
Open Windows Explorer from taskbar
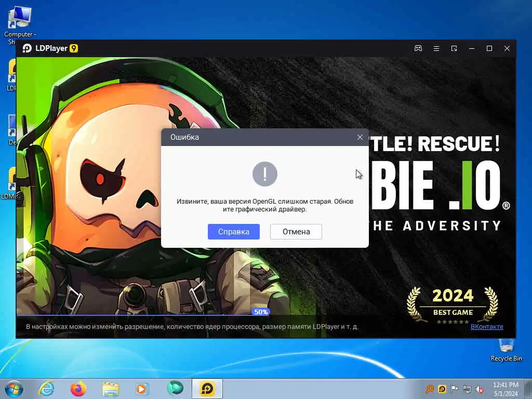tap(111, 389)
